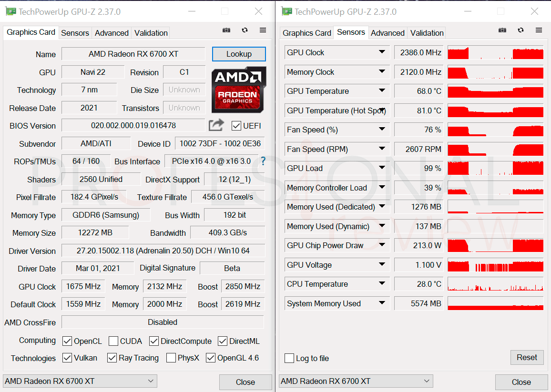Click the AMD CrossFire Disabled field
This screenshot has width=551, height=392.
(163, 322)
